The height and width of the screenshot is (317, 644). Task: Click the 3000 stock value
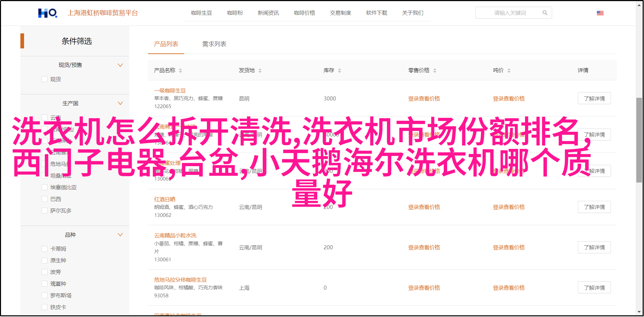[330, 99]
